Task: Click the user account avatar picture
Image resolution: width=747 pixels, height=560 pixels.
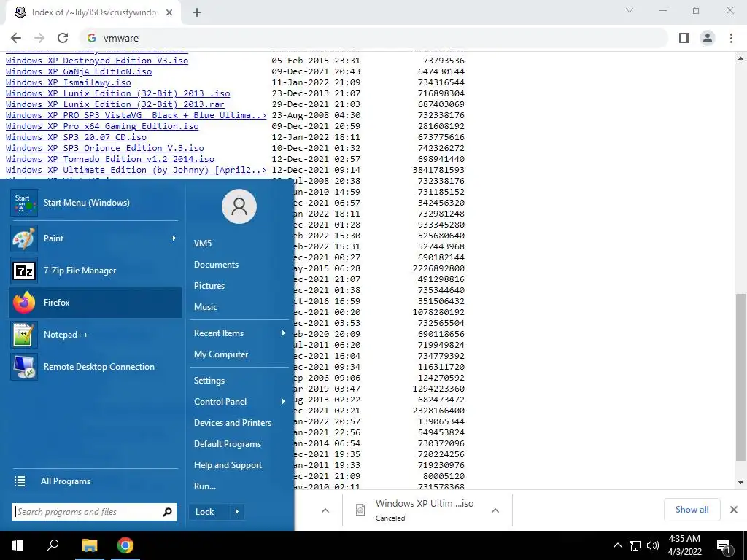Action: tap(239, 206)
